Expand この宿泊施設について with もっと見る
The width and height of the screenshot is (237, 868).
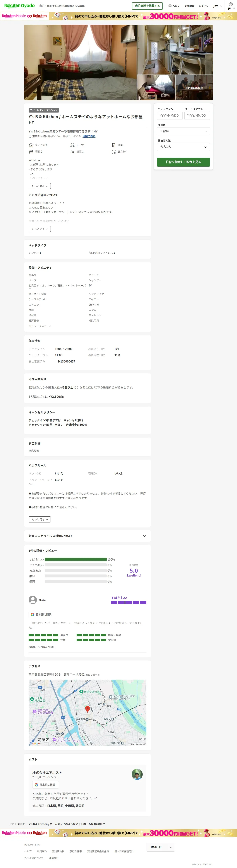coord(40,229)
